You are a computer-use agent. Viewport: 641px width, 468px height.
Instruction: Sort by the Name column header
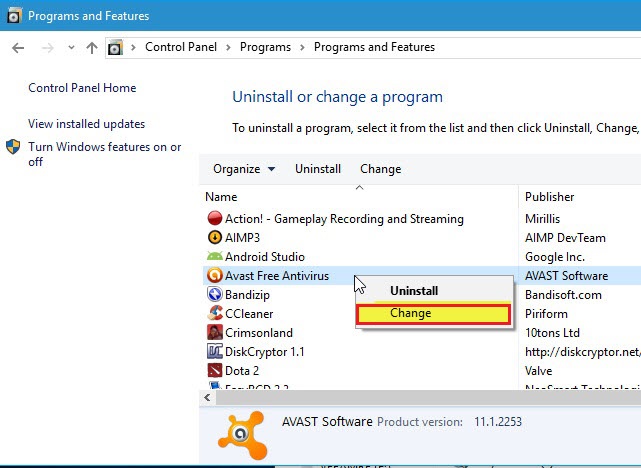[221, 197]
